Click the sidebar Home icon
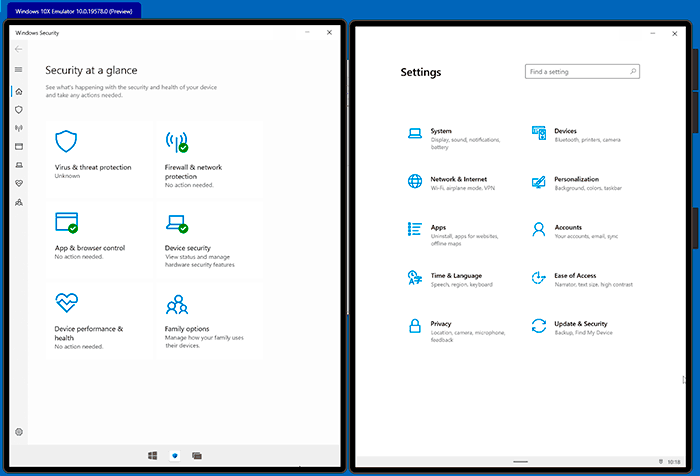 [18, 91]
